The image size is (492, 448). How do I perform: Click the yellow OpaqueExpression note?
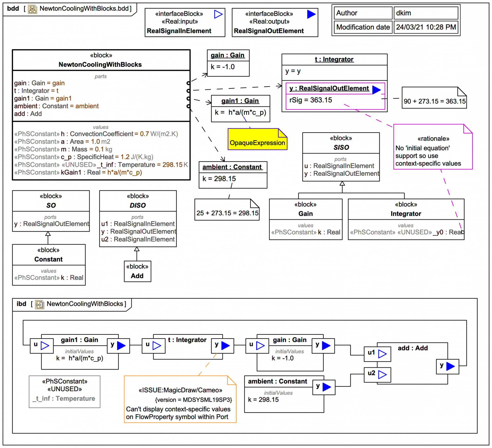pos(257,140)
